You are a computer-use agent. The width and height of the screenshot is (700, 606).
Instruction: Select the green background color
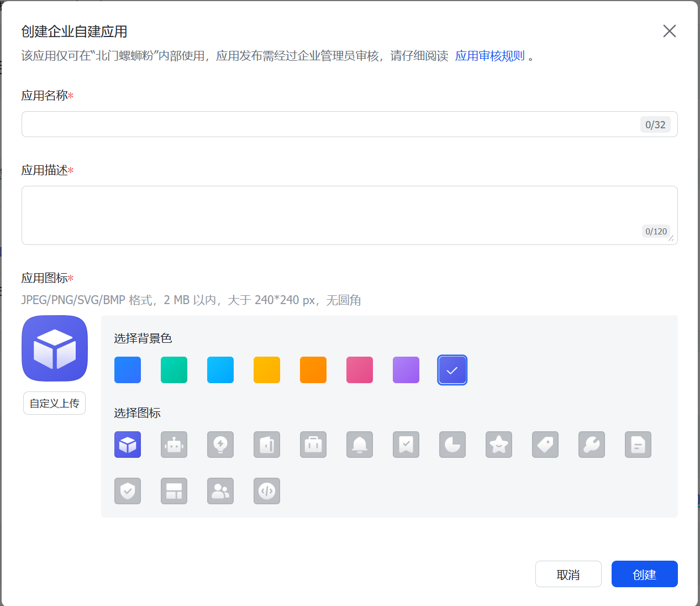click(x=174, y=370)
